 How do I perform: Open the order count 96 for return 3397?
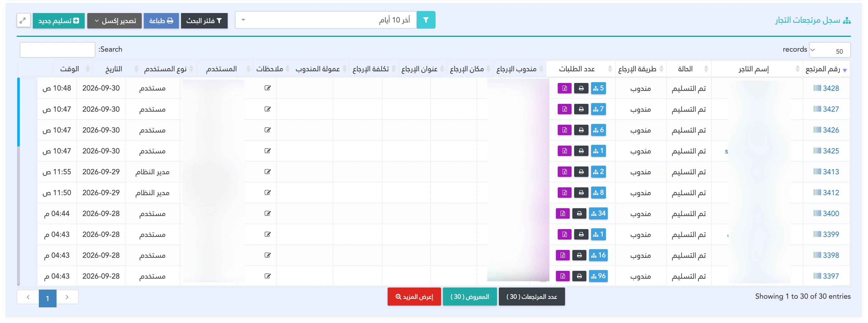click(598, 276)
